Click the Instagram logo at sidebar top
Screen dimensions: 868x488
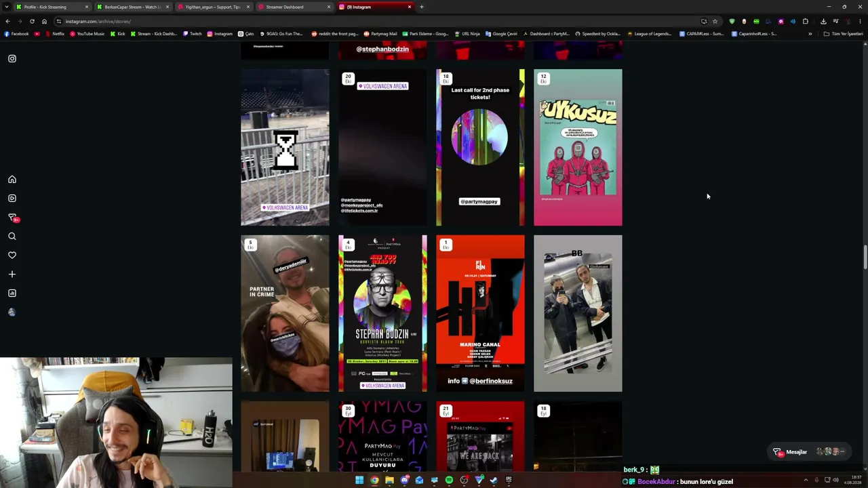pyautogui.click(x=12, y=59)
